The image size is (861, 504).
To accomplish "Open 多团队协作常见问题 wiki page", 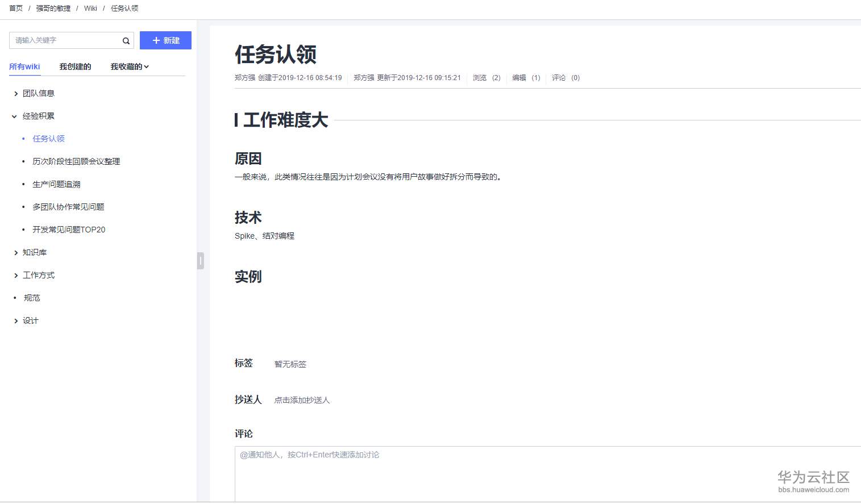I will 68,207.
